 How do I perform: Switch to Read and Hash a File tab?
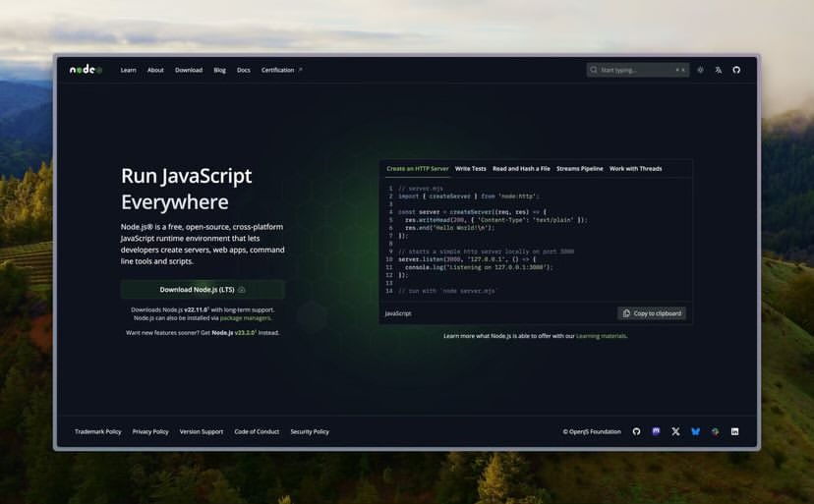(521, 169)
